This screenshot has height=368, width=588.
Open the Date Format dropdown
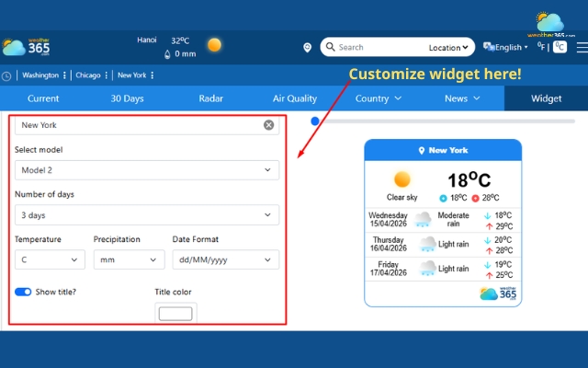click(226, 259)
